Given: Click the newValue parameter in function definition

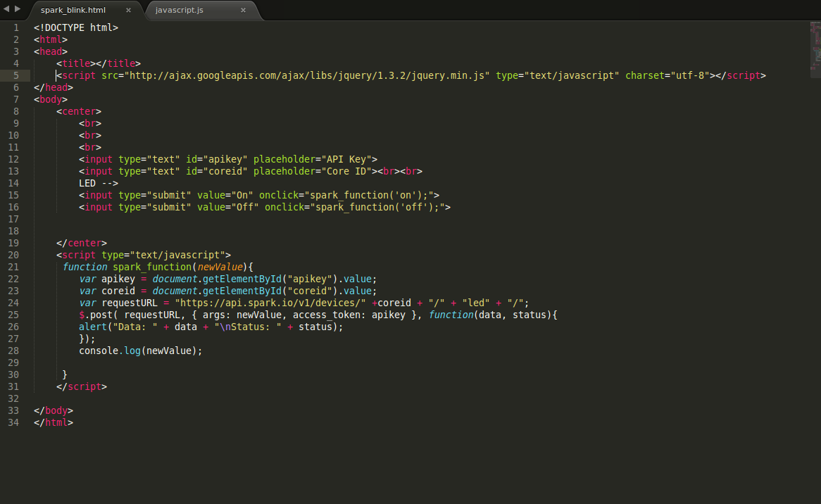Looking at the screenshot, I should (x=220, y=267).
